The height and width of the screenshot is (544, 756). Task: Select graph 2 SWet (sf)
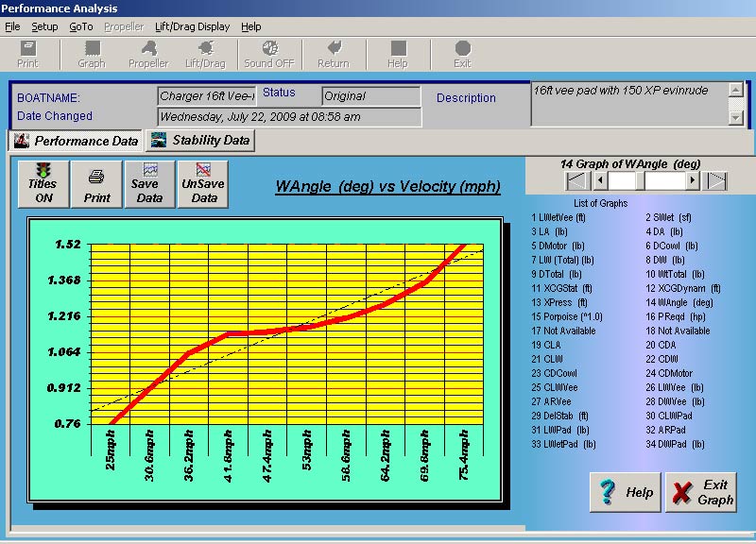click(x=669, y=217)
